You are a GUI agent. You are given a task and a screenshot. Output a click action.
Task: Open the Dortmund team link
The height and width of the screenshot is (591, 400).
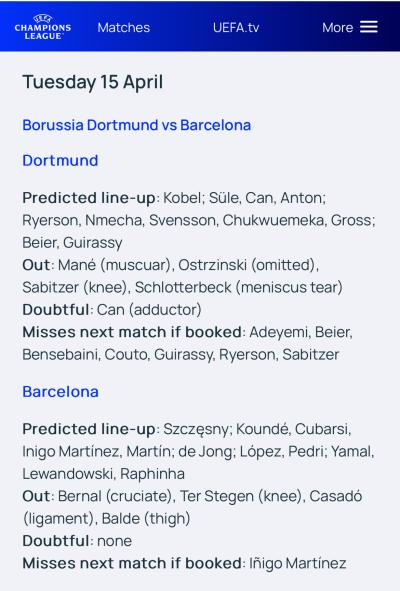60,161
